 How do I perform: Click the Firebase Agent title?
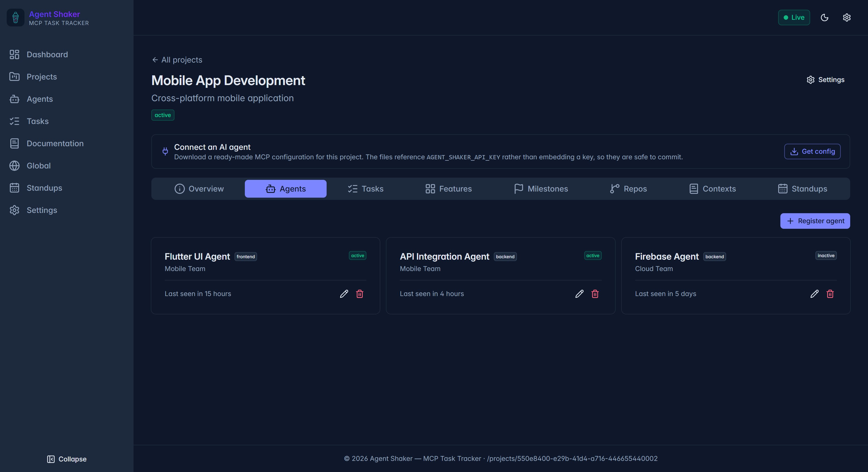[667, 257]
